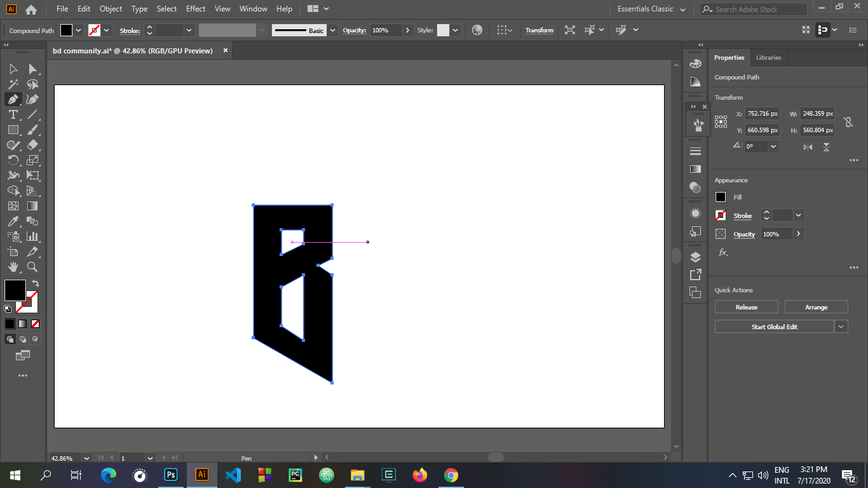Click the black Fill swatch in Appearance
Viewport: 868px width, 488px height.
[721, 197]
